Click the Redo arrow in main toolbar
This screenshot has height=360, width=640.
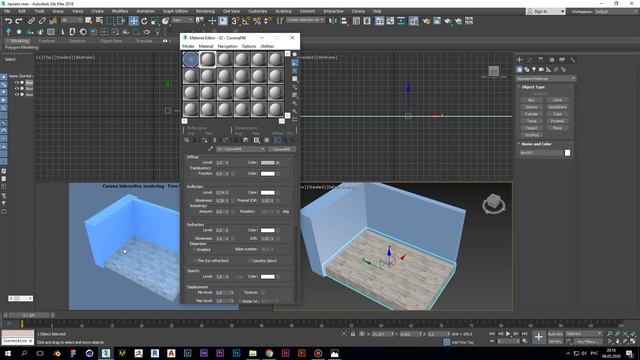click(x=18, y=21)
